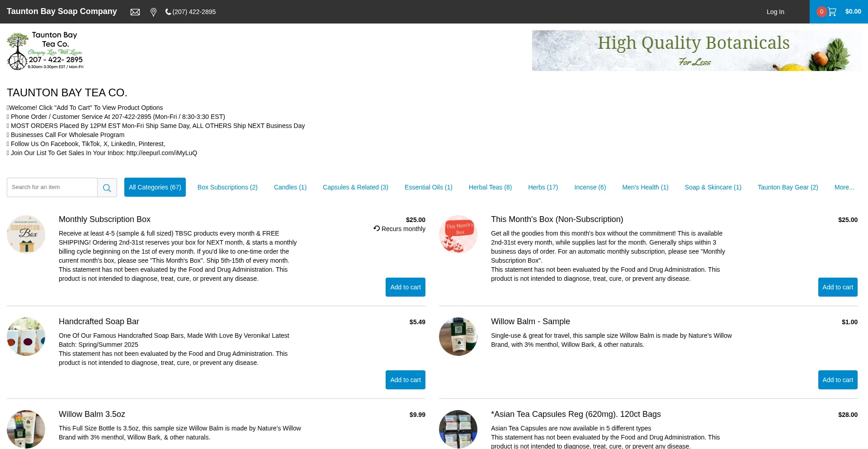Add Willow Balm - Sample to cart
This screenshot has height=449, width=868.
click(x=838, y=380)
